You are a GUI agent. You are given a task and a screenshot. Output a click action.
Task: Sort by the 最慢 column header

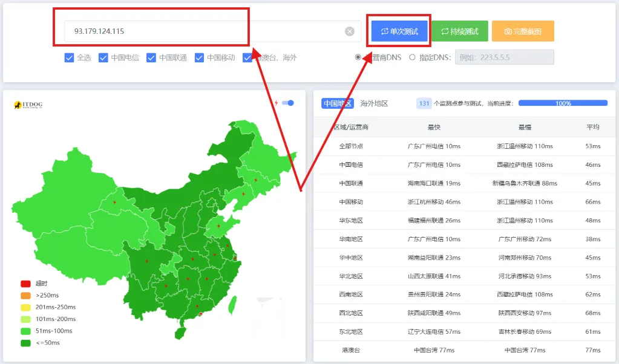coord(525,127)
